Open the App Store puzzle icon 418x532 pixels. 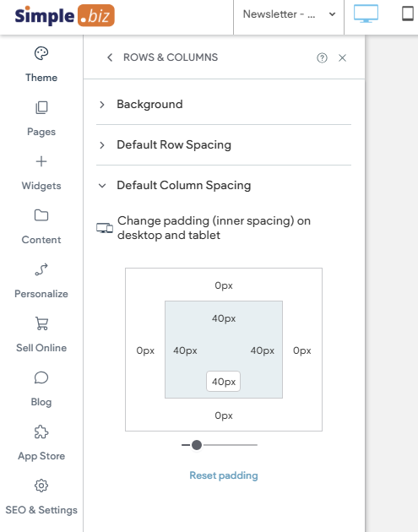tap(41, 432)
